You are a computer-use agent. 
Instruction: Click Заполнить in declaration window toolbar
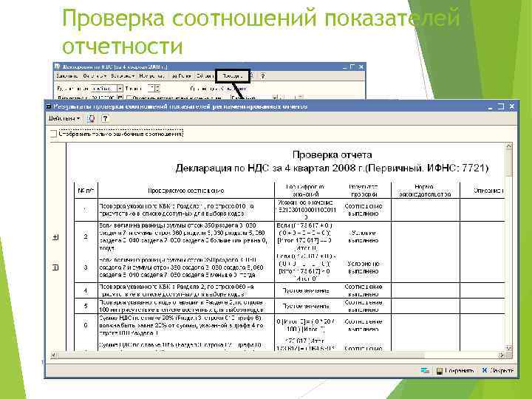66,76
